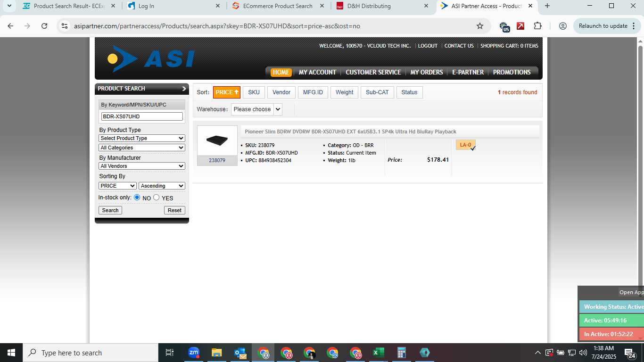Open the SHOPPING CART link

(x=509, y=46)
